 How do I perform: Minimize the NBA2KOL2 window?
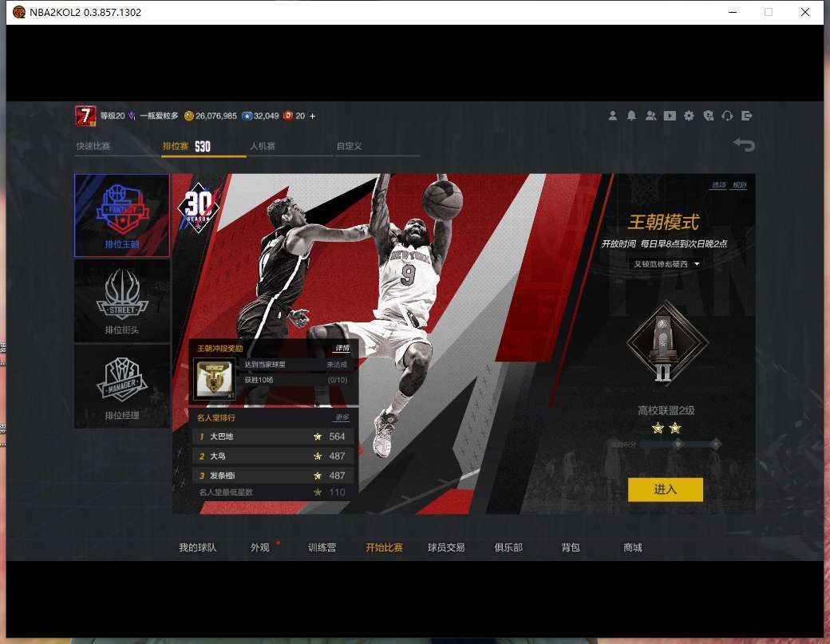click(733, 12)
